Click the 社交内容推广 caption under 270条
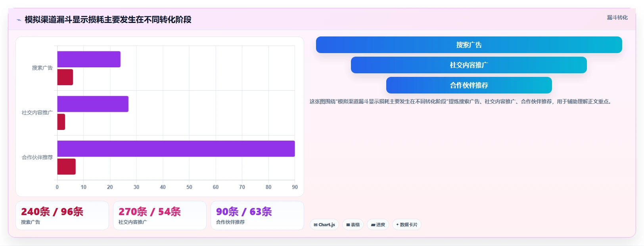Image resolution: width=644 pixels, height=246 pixels. pos(133,222)
